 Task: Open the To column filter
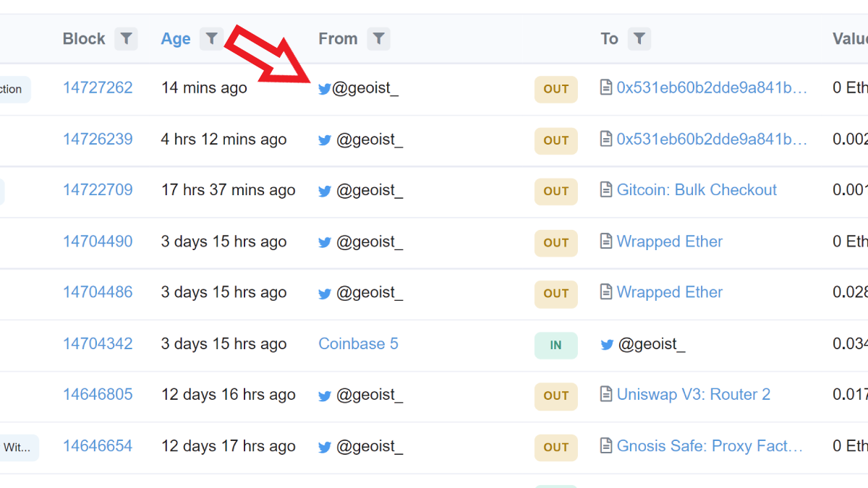[x=639, y=39]
